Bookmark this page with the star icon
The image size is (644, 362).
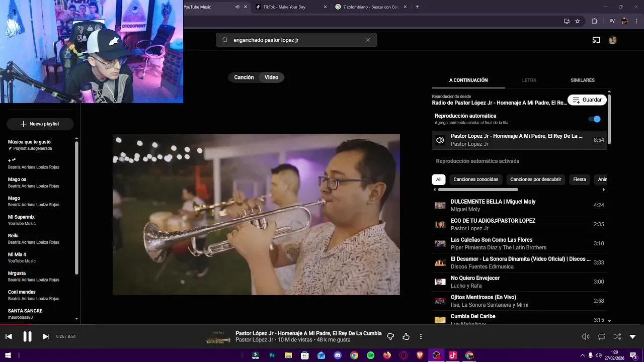pyautogui.click(x=578, y=21)
